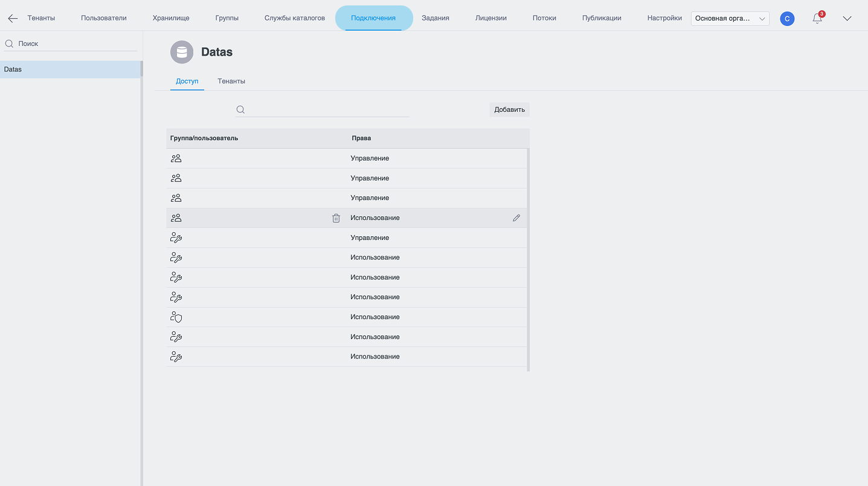The image size is (868, 486).
Task: Click the access table scrollbar
Action: point(529,260)
